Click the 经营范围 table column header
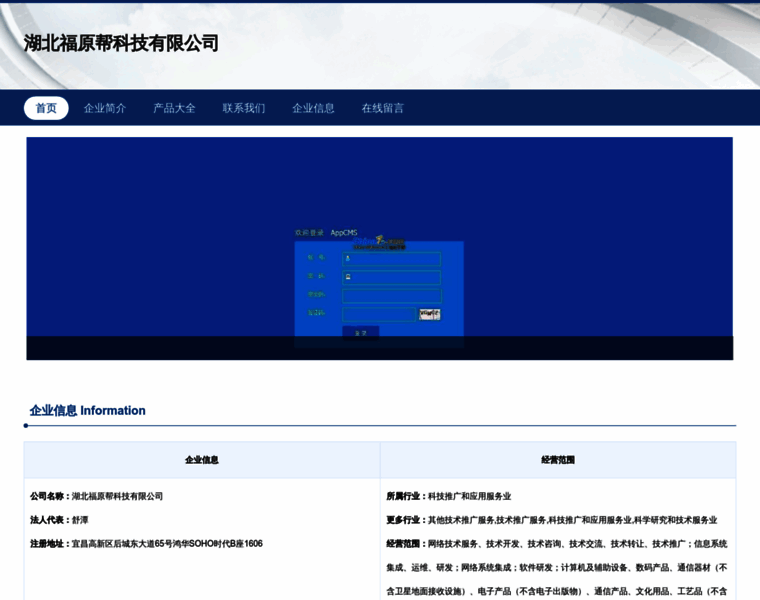The image size is (760, 600). click(x=558, y=460)
